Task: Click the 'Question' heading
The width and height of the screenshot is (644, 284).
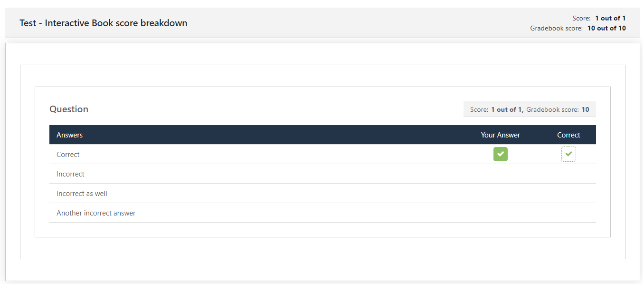Action: (x=69, y=109)
